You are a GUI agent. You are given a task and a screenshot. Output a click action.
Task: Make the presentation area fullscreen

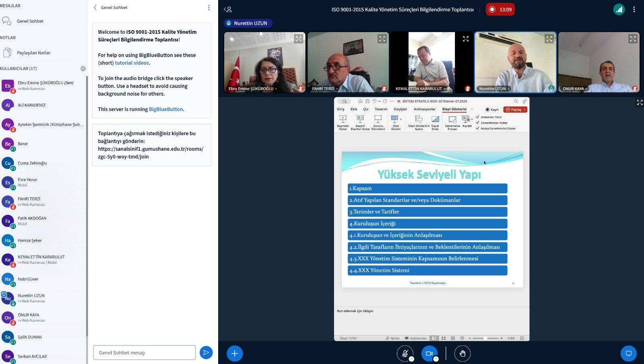point(640,103)
